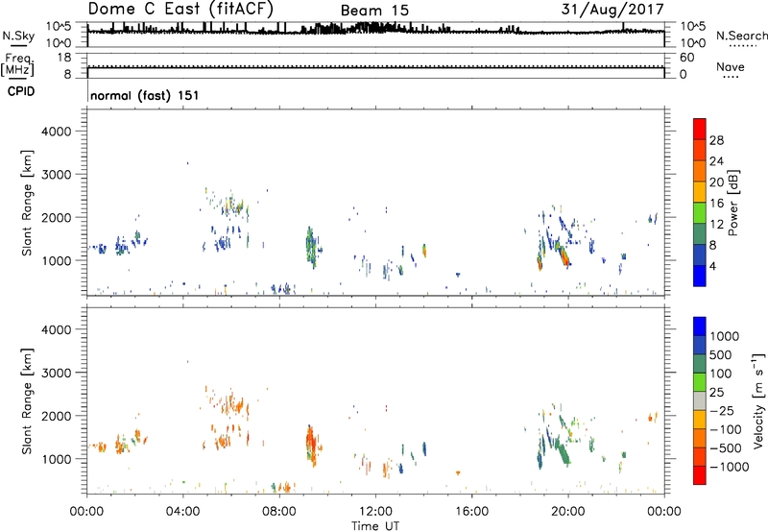768x532 pixels.
Task: Click the light green 12–16 dB power swatch
Action: pyautogui.click(x=700, y=213)
